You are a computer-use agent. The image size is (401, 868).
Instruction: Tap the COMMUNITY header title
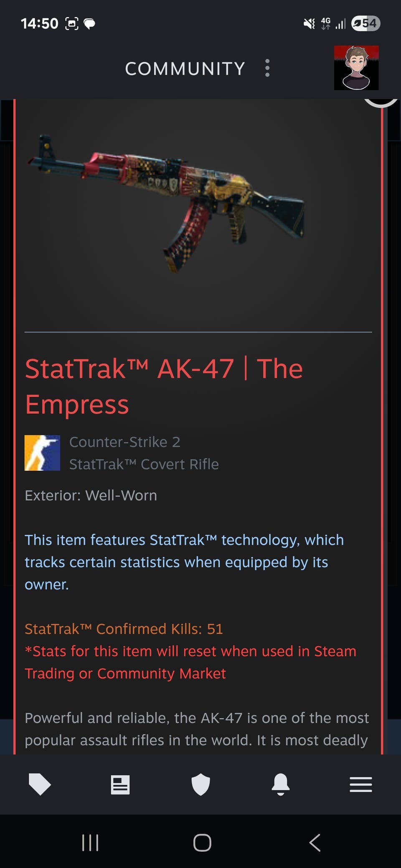[185, 69]
